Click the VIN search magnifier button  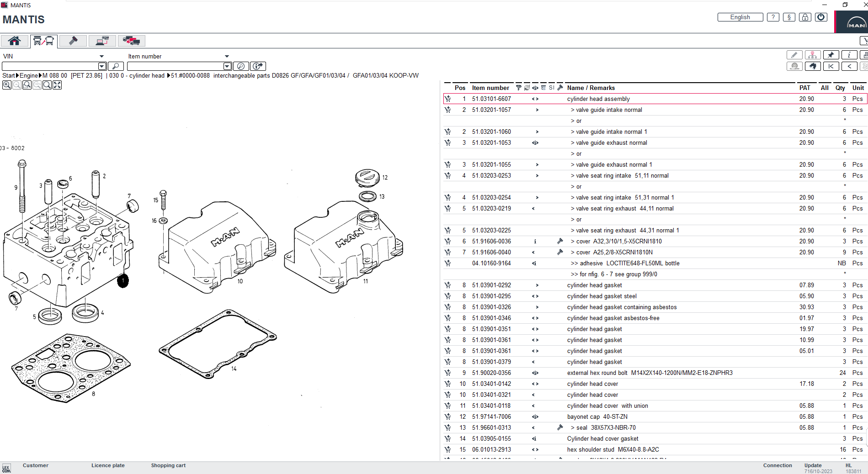tap(116, 66)
